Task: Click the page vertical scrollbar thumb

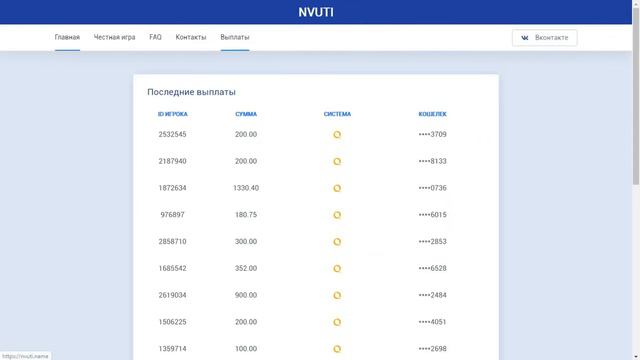Action: (x=636, y=96)
